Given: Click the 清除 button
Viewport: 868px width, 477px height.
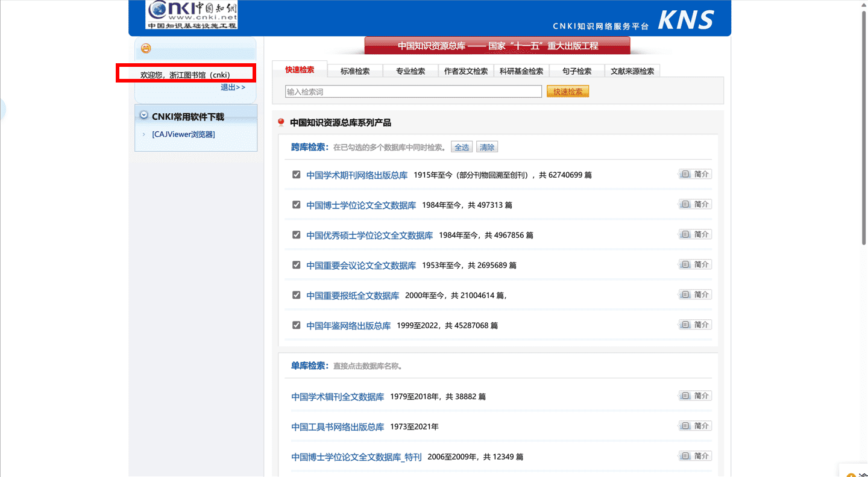Looking at the screenshot, I should 487,147.
